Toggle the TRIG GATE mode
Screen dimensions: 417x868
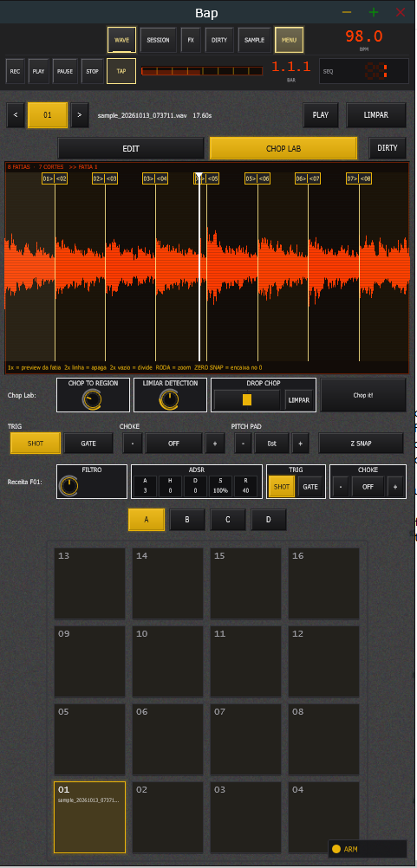88,444
